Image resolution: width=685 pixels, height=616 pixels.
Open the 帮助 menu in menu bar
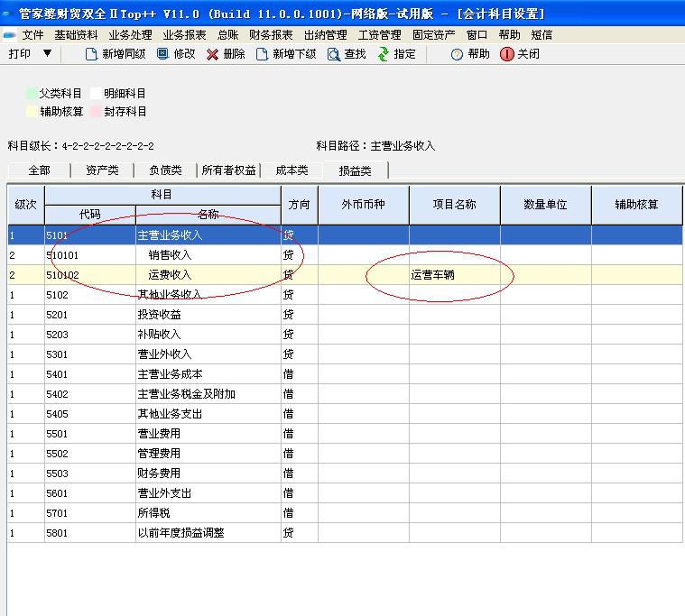tap(509, 35)
